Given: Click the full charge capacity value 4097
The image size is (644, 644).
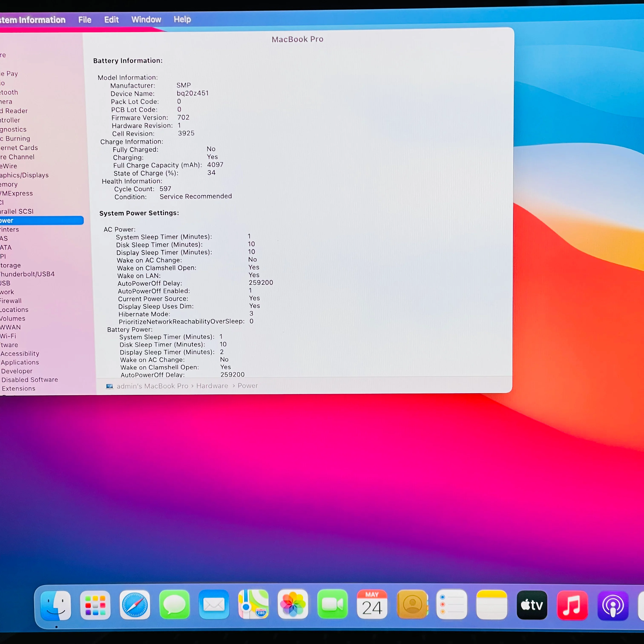Looking at the screenshot, I should 215,165.
